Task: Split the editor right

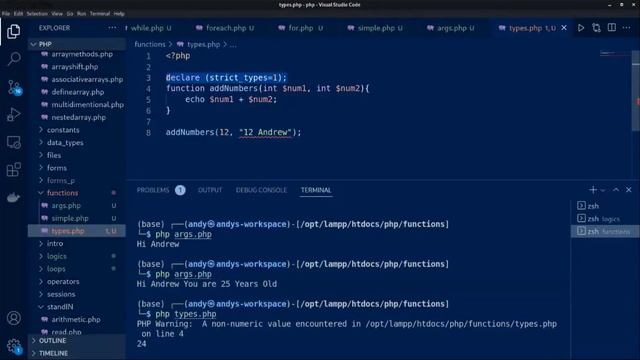Action: 611,28
